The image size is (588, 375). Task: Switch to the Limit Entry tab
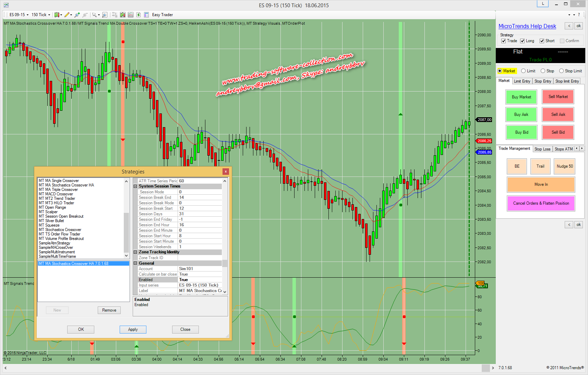(x=522, y=81)
